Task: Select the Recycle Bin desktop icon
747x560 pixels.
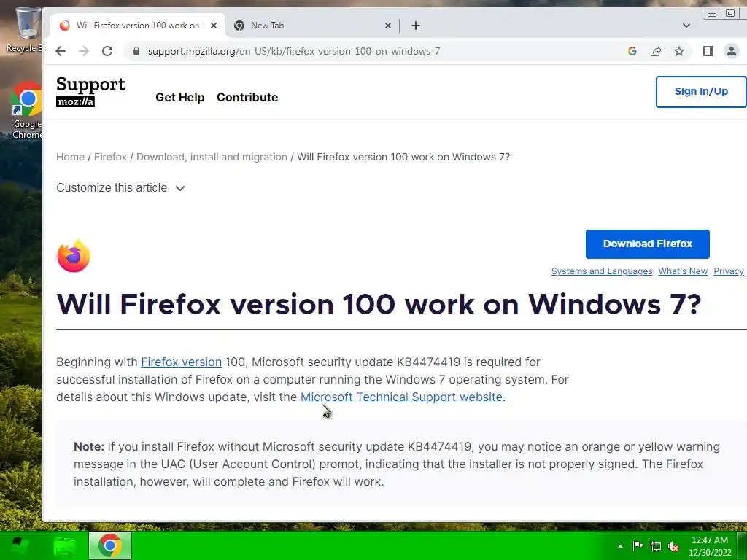Action: pyautogui.click(x=25, y=29)
